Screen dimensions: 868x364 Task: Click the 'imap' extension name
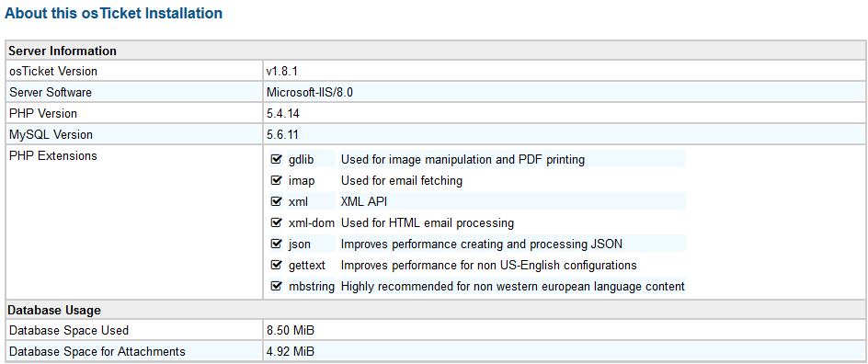point(302,181)
